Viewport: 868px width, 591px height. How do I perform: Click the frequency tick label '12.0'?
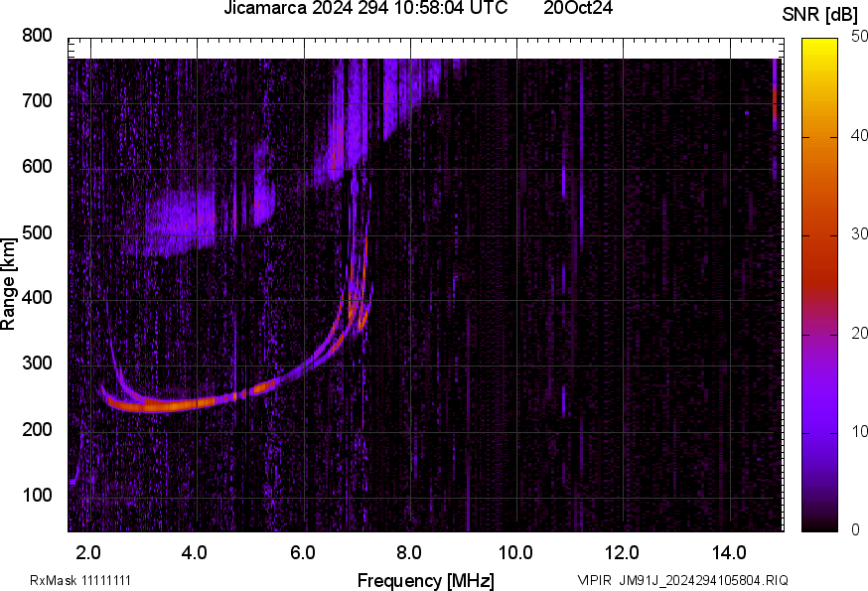pyautogui.click(x=622, y=553)
